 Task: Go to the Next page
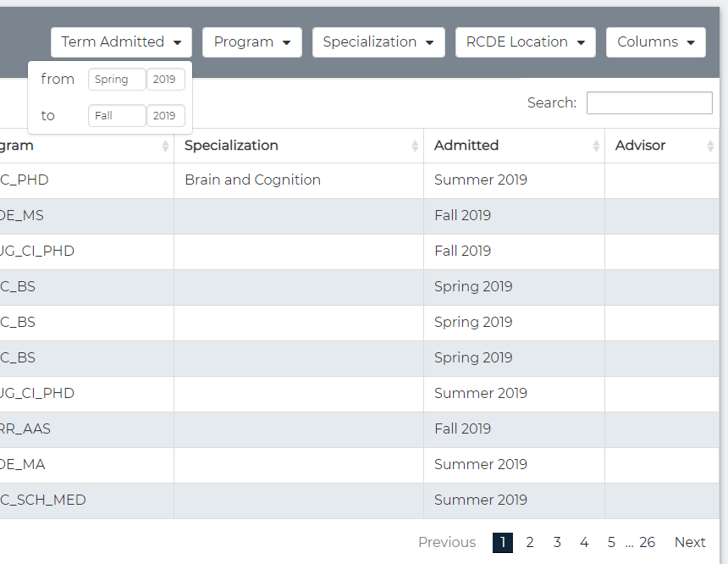click(x=689, y=543)
